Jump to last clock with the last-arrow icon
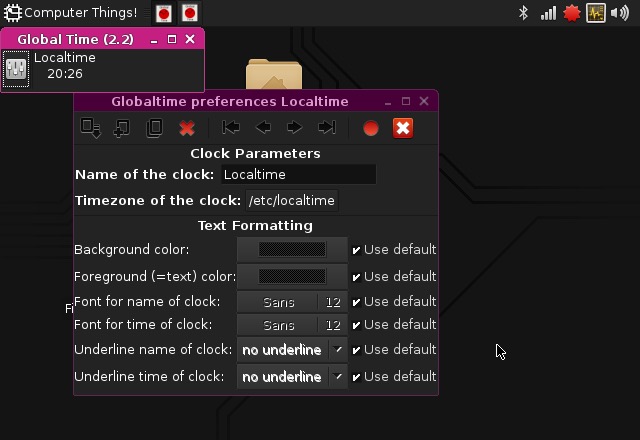The width and height of the screenshot is (640, 440). pyautogui.click(x=326, y=128)
